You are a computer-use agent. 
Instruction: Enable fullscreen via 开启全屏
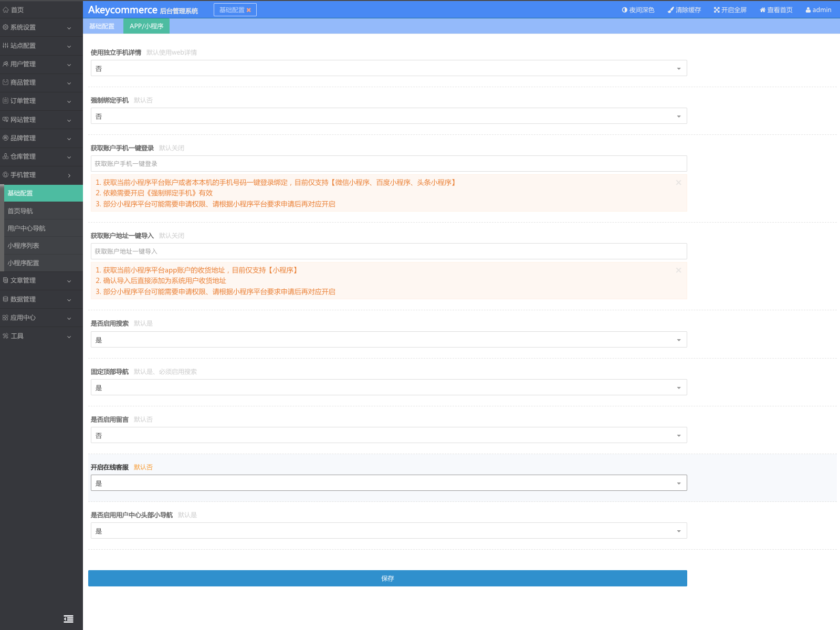coord(730,10)
